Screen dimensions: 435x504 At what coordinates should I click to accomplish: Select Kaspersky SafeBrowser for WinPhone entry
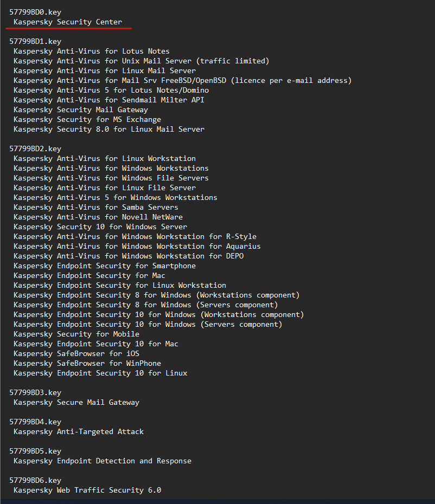coord(87,363)
